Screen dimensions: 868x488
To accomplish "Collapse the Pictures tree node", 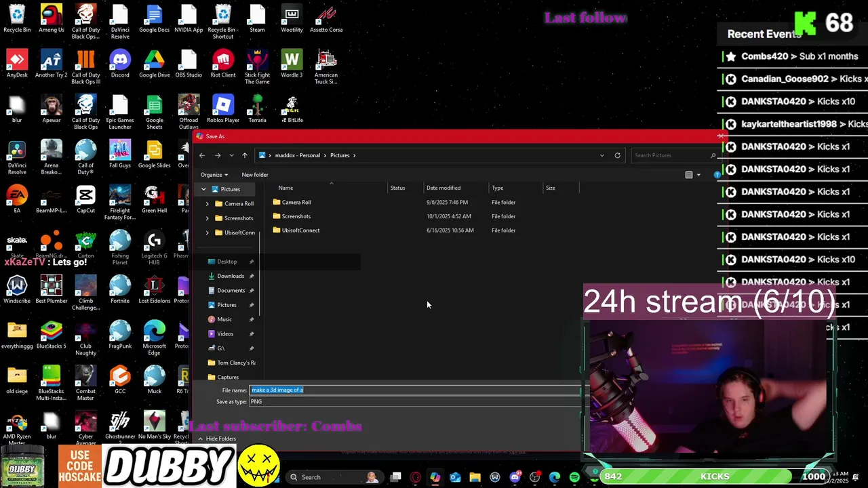I will point(203,189).
